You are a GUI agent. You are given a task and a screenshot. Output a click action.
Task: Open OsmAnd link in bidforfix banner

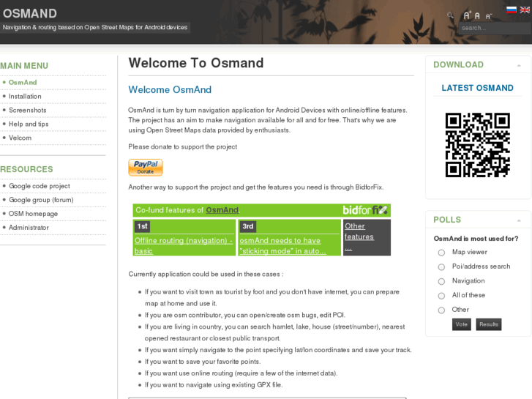pos(222,210)
